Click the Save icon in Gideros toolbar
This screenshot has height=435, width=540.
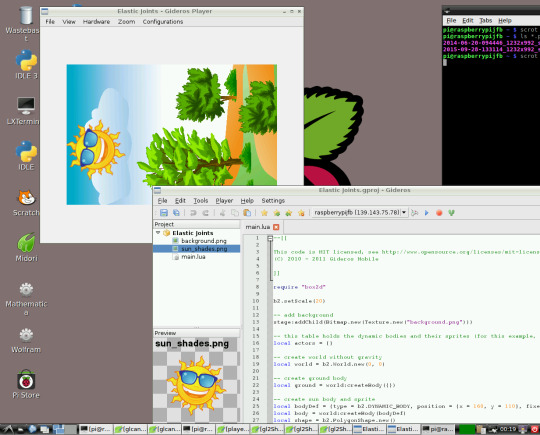pos(164,213)
